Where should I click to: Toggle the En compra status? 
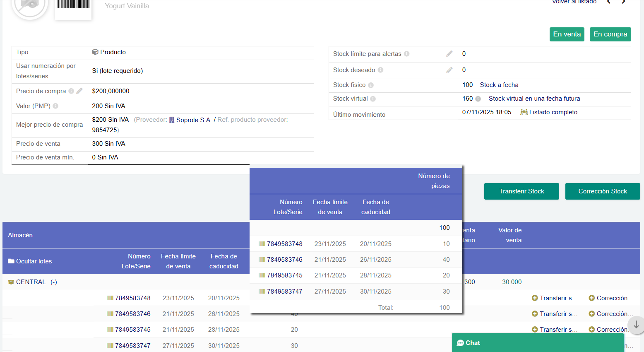pos(610,34)
